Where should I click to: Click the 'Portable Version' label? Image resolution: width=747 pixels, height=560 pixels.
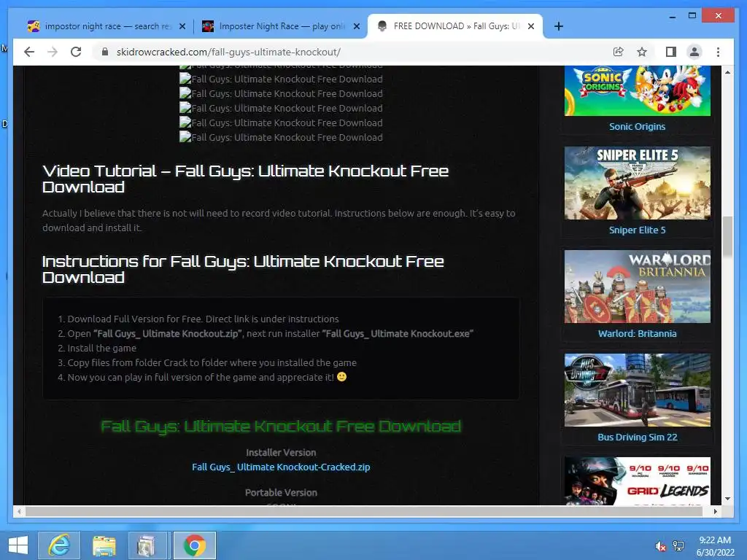click(281, 492)
